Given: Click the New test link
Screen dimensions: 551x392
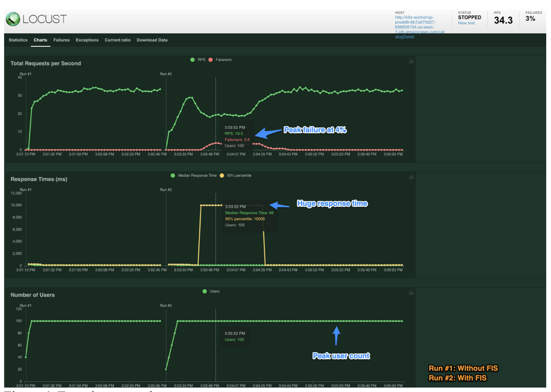Looking at the screenshot, I should click(466, 23).
